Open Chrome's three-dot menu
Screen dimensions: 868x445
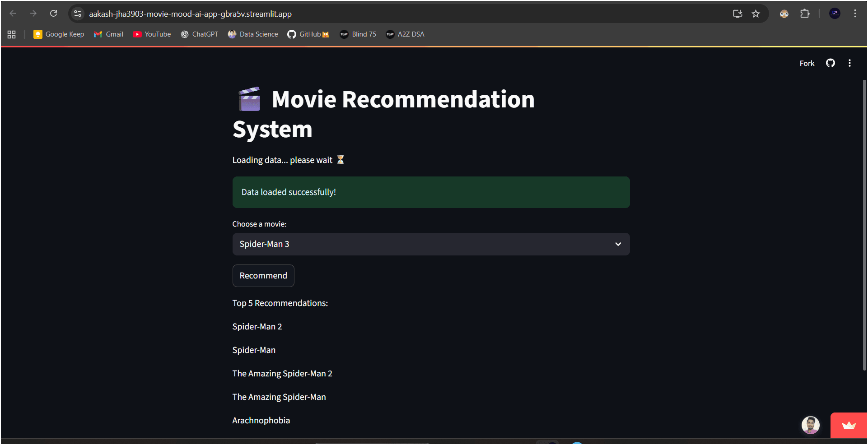click(855, 14)
